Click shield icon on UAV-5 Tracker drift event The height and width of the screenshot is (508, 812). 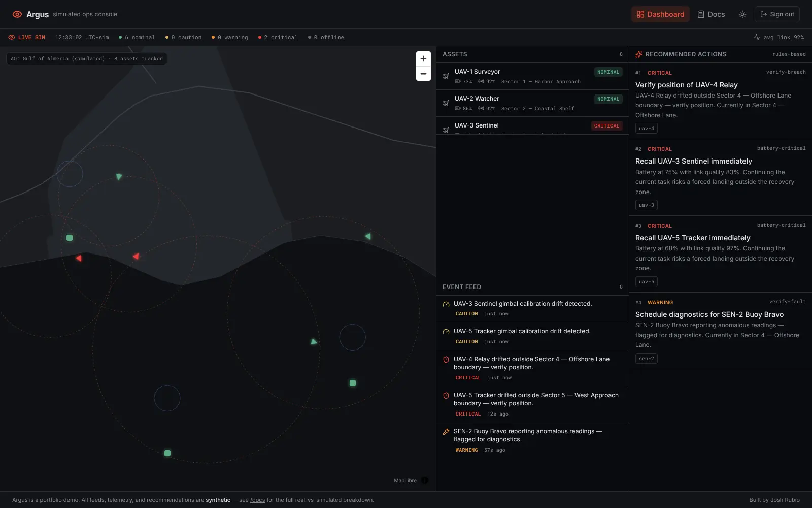[x=446, y=396]
